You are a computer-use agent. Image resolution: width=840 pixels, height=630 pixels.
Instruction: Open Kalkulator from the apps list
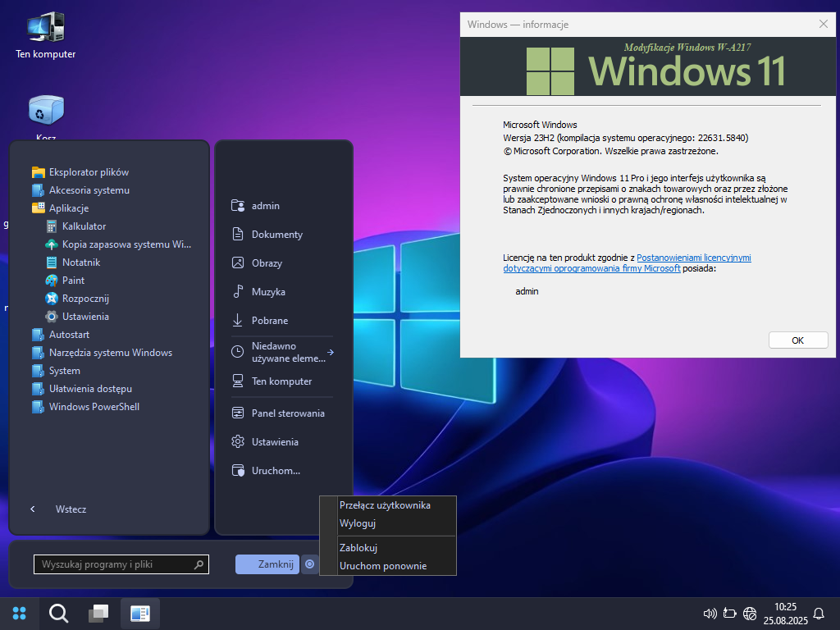pos(84,226)
